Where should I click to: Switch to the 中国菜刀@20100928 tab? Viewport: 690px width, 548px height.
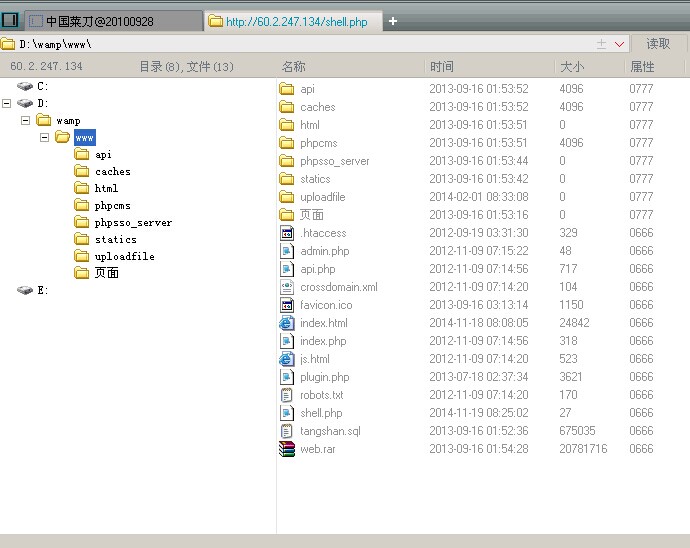point(113,21)
